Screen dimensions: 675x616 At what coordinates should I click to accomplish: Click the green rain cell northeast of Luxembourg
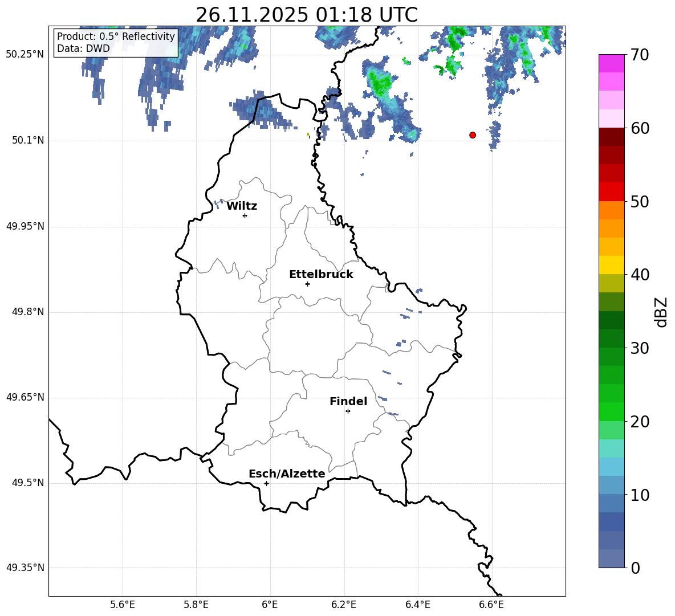click(381, 82)
